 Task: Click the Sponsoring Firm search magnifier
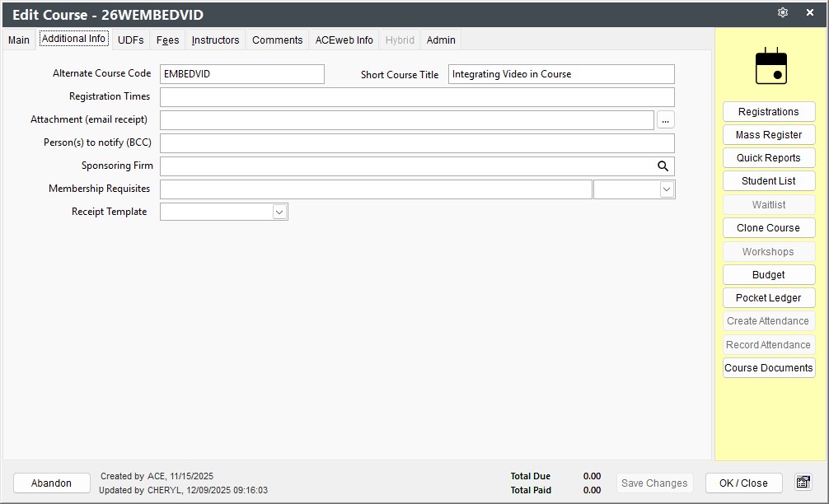click(663, 166)
